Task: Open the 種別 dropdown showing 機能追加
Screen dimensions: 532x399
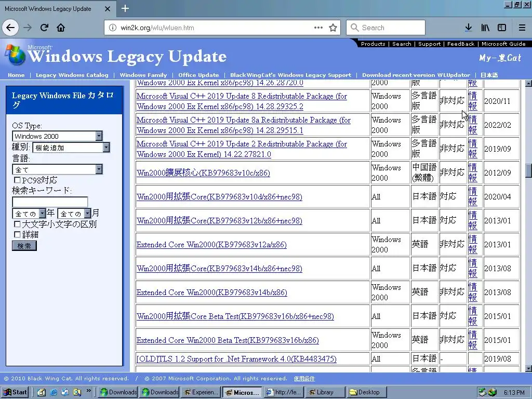Action: 71,147
